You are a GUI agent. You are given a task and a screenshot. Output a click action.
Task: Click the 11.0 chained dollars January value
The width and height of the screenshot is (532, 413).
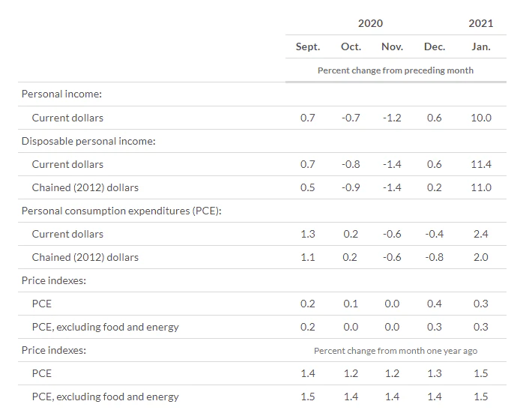pyautogui.click(x=480, y=187)
